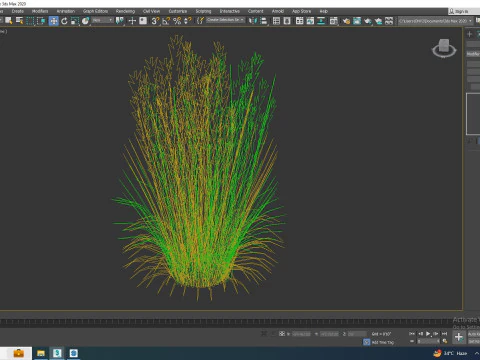Image resolution: width=480 pixels, height=360 pixels.
Task: Click the Z coordinate input field
Action: click(x=357, y=334)
